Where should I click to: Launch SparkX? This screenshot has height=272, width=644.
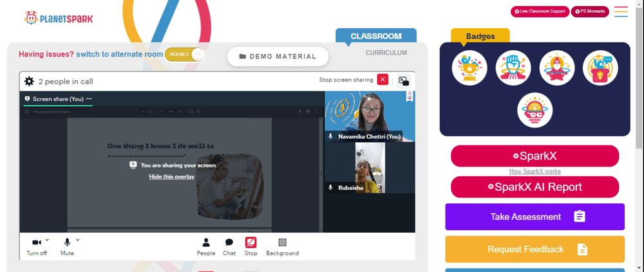click(x=535, y=156)
